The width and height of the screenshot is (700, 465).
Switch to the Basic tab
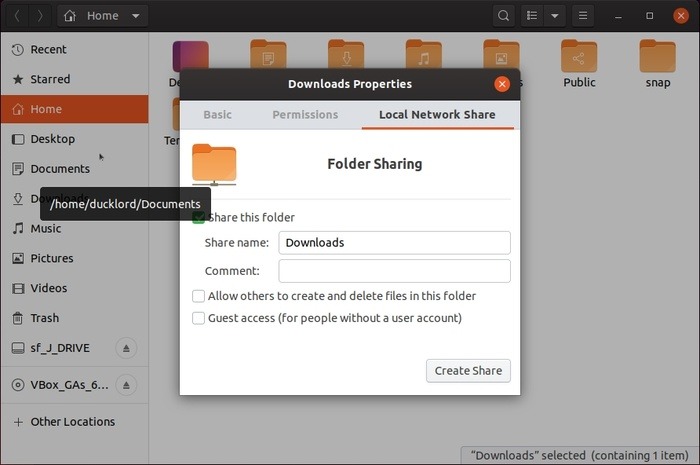pos(217,115)
